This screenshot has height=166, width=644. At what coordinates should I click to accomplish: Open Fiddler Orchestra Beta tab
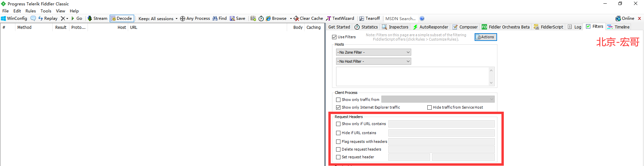pyautogui.click(x=505, y=27)
